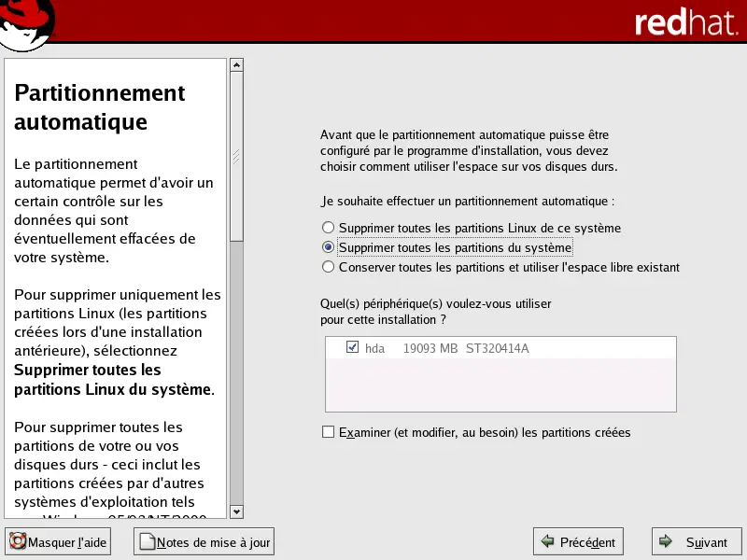Click the lifebuoy icon beside Masquer l'aide
The height and width of the screenshot is (560, 747).
(18, 541)
